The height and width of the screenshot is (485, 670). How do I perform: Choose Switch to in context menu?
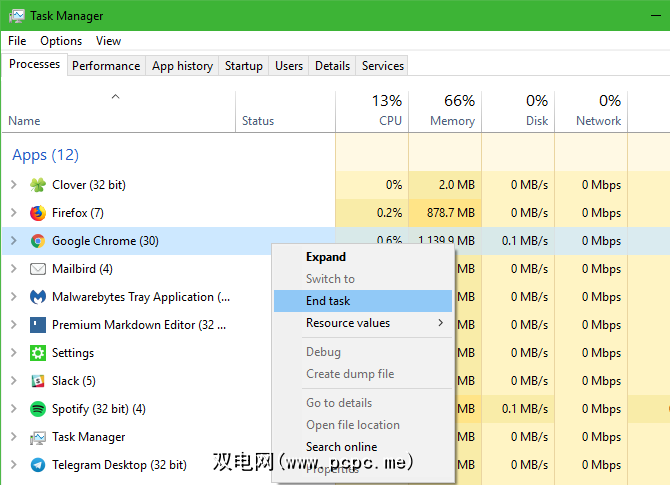pos(363,279)
